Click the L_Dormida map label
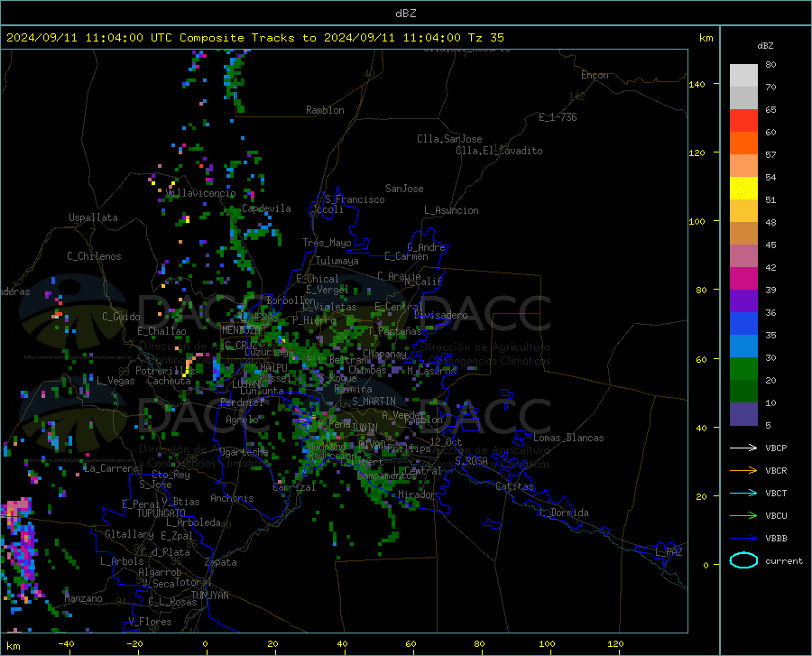 (563, 513)
